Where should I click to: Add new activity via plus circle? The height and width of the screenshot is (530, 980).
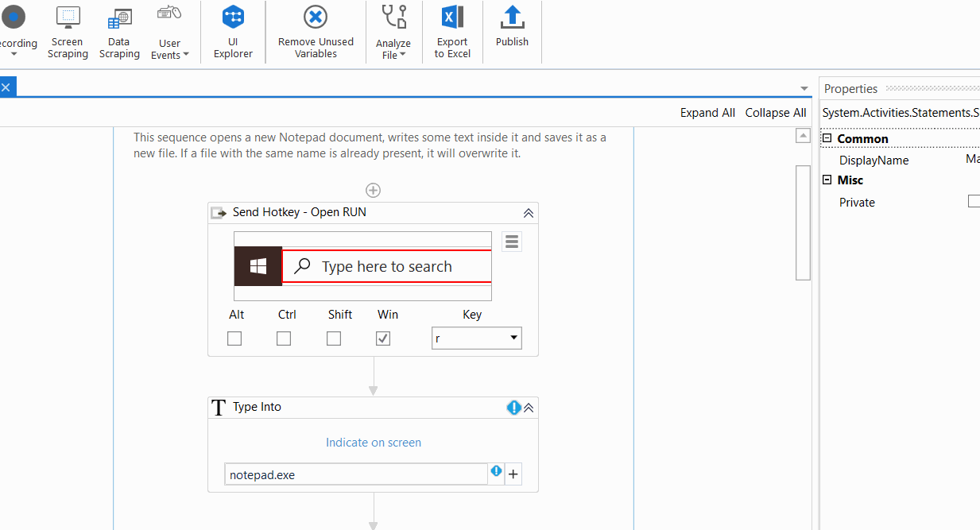[x=373, y=190]
